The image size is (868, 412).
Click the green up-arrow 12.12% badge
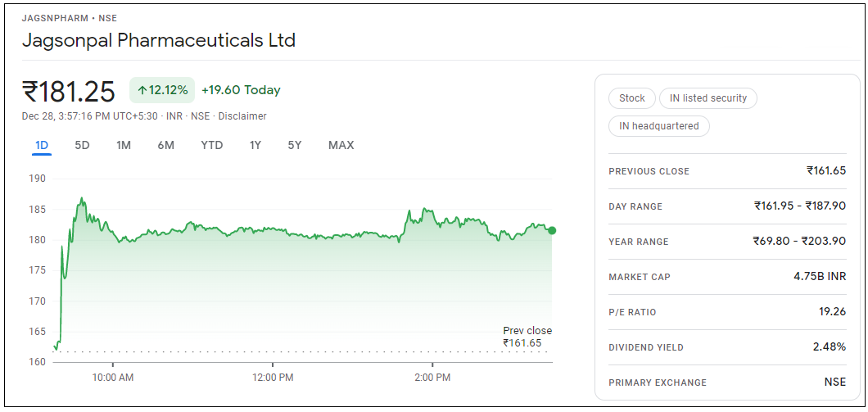point(162,90)
